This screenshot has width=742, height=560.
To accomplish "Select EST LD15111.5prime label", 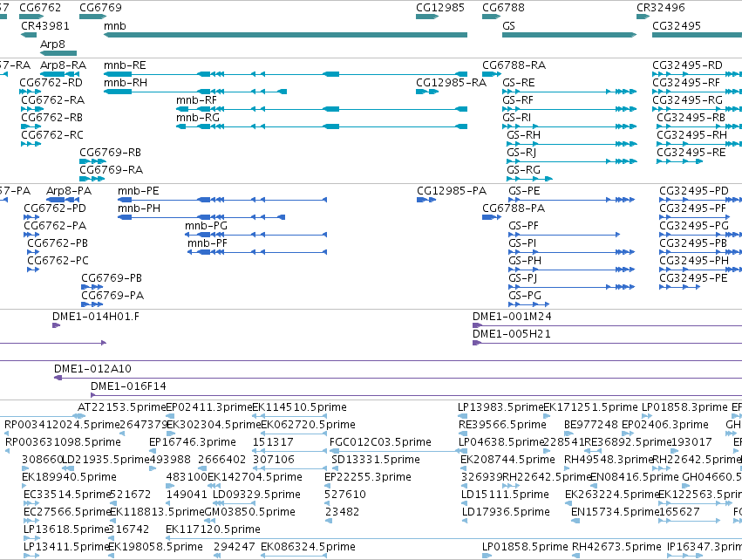I will tap(506, 495).
